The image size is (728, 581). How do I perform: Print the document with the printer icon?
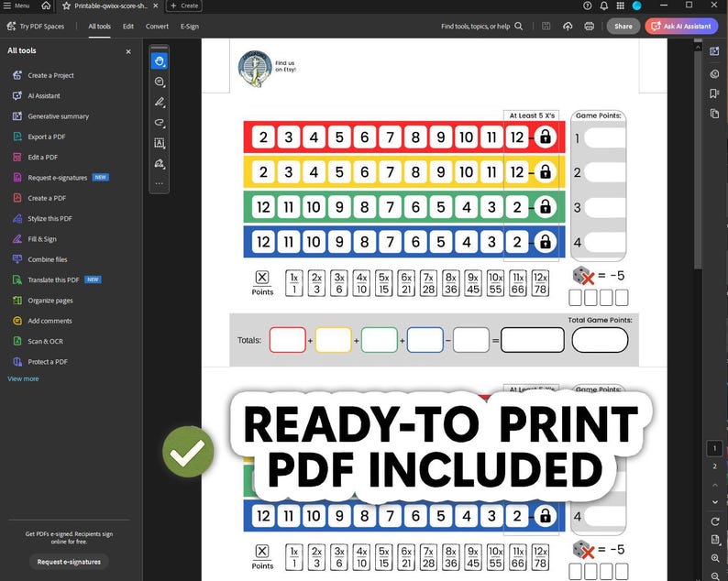click(589, 27)
